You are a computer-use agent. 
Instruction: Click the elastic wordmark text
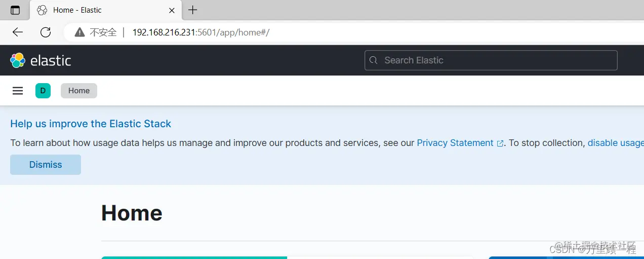[x=51, y=61]
